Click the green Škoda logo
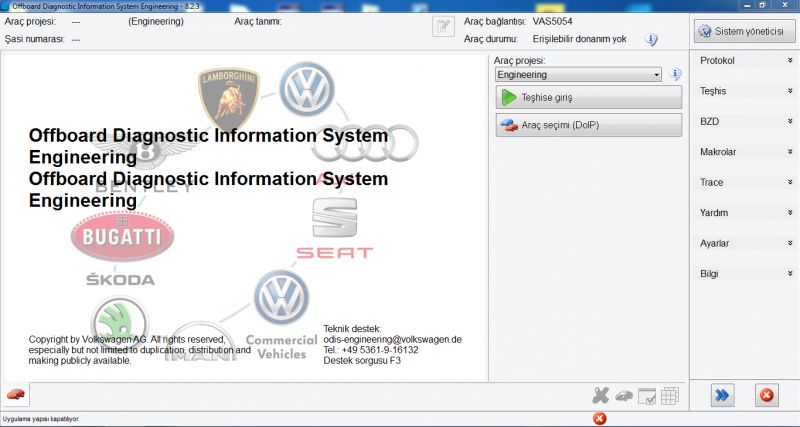Screen dimensions: 800x427 coord(119,323)
